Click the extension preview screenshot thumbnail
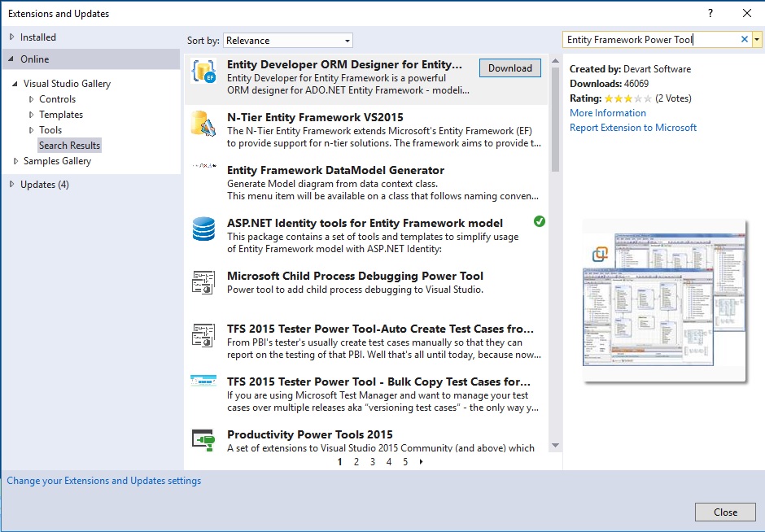This screenshot has width=765, height=532. [664, 300]
